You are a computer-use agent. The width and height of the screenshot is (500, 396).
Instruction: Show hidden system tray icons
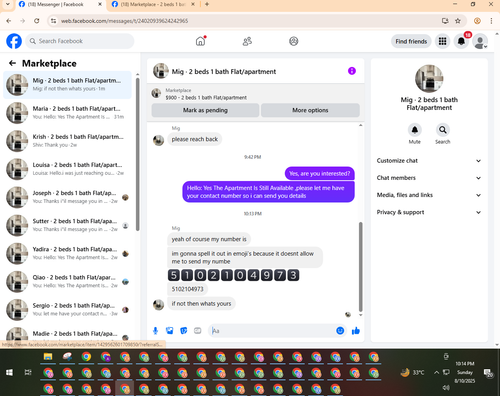pyautogui.click(x=436, y=372)
